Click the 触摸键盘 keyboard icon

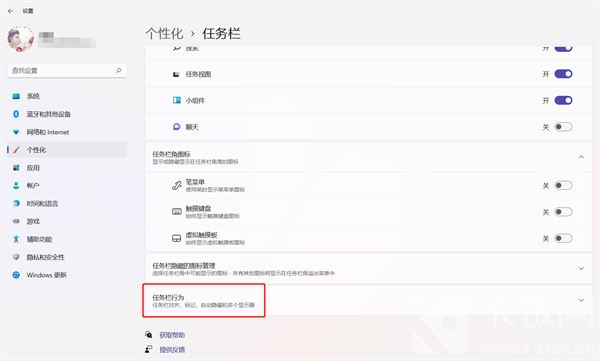[x=176, y=212]
